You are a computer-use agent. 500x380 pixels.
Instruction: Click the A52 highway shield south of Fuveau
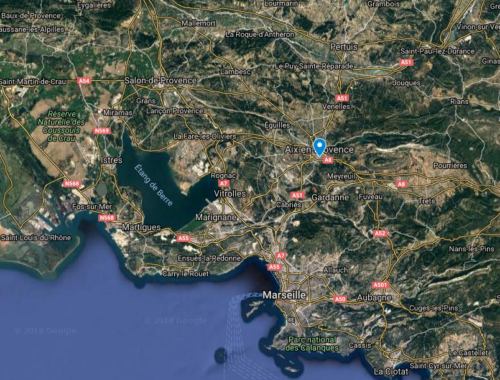coord(380,233)
